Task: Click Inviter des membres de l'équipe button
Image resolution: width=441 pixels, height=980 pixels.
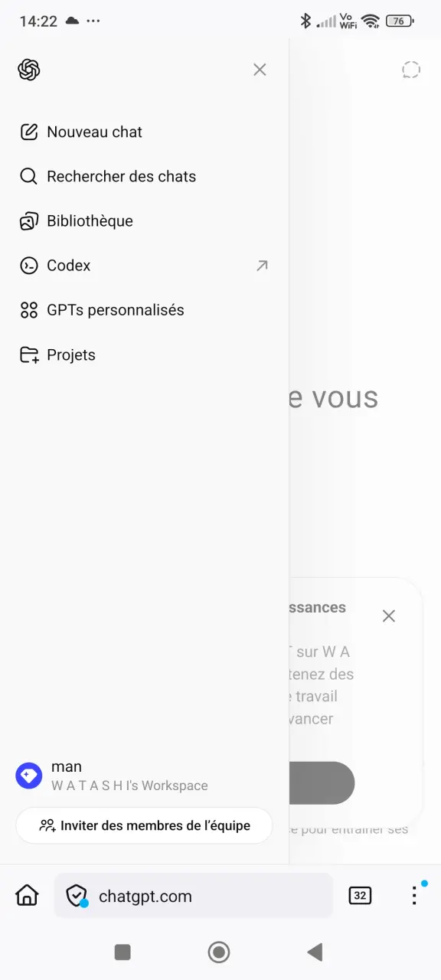Action: [x=144, y=825]
